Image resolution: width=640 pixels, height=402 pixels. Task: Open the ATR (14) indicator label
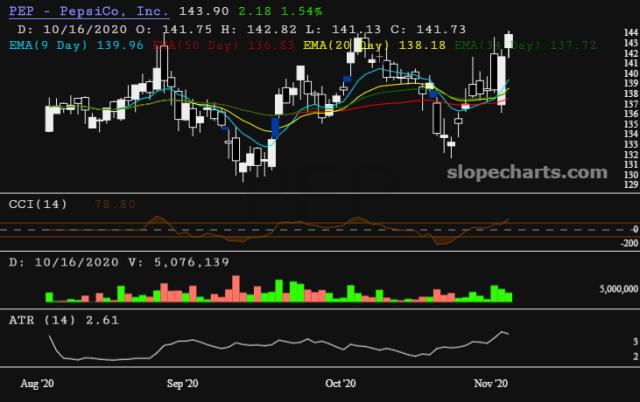click(x=40, y=319)
